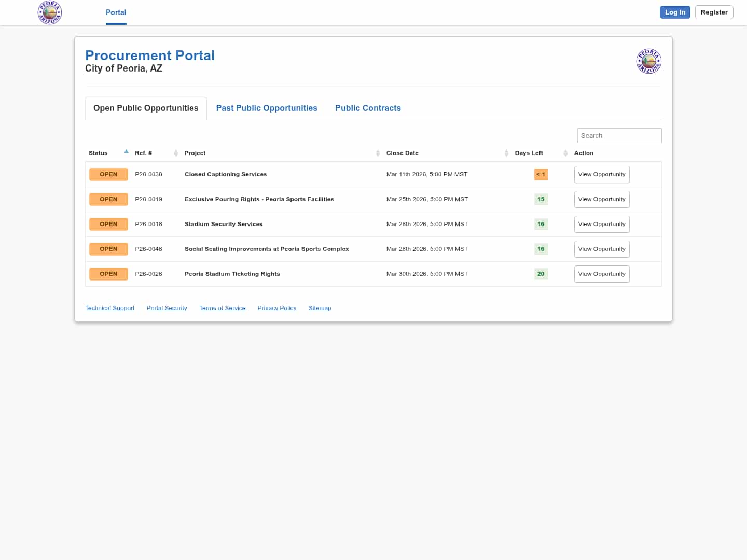Focus the Search input field
This screenshot has height=560, width=747.
[x=619, y=136]
